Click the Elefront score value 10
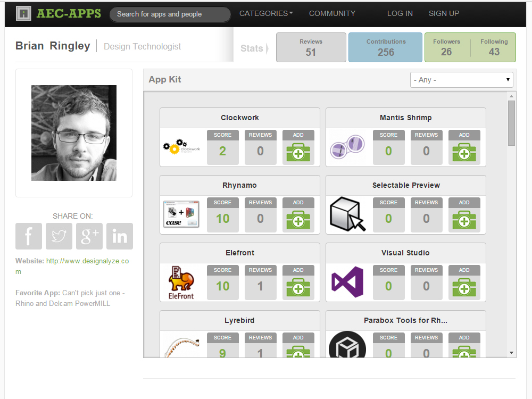Viewport: 532px width, 399px height. click(x=222, y=286)
